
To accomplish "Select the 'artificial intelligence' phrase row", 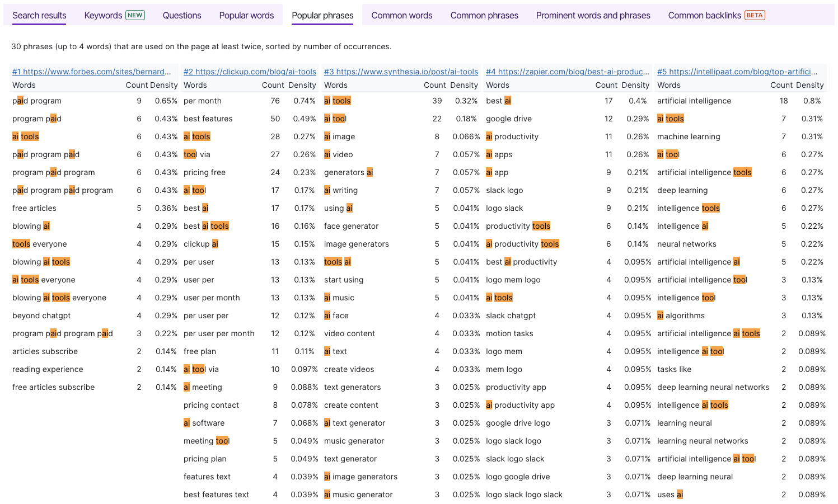I will tap(694, 101).
